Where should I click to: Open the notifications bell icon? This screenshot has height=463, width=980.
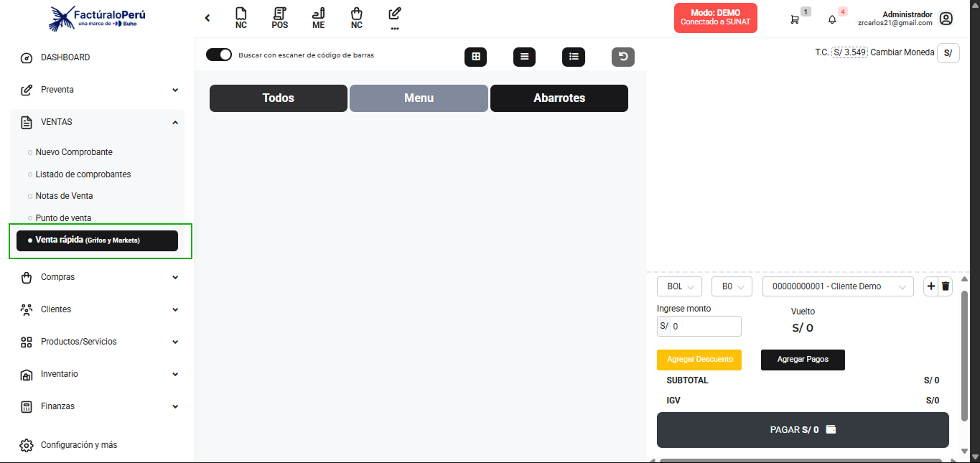832,19
